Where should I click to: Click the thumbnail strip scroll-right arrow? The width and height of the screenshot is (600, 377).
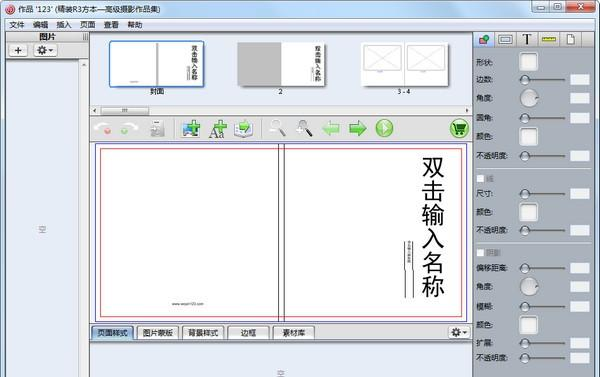pyautogui.click(x=467, y=111)
